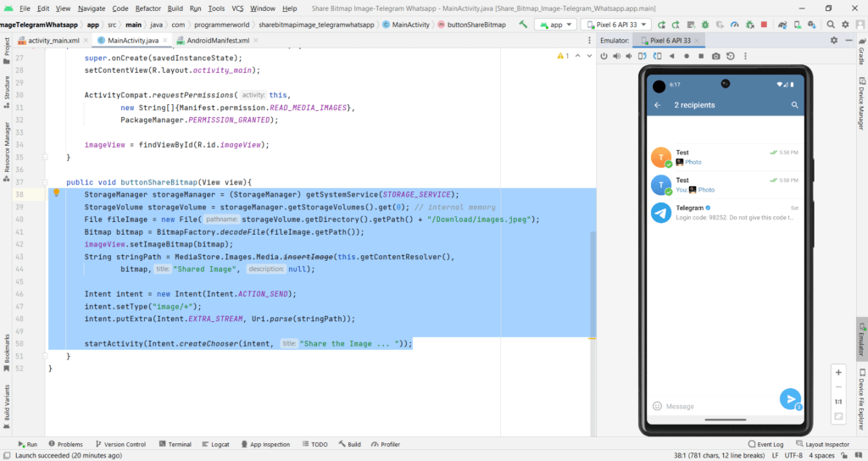This screenshot has height=461, width=868.
Task: Click the green Debug app bug icon
Action: point(705,25)
